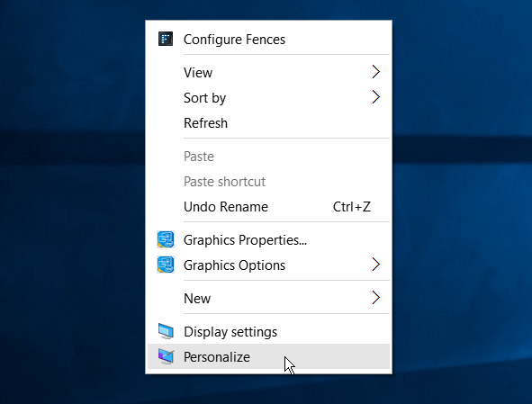
Task: Click the monitor icon beside Display settings
Action: point(166,331)
